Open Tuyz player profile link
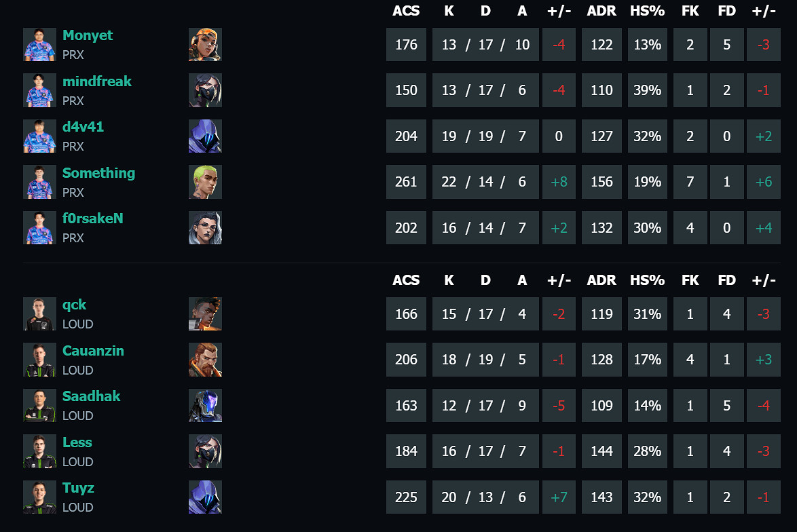The width and height of the screenshot is (797, 532). pyautogui.click(x=78, y=488)
